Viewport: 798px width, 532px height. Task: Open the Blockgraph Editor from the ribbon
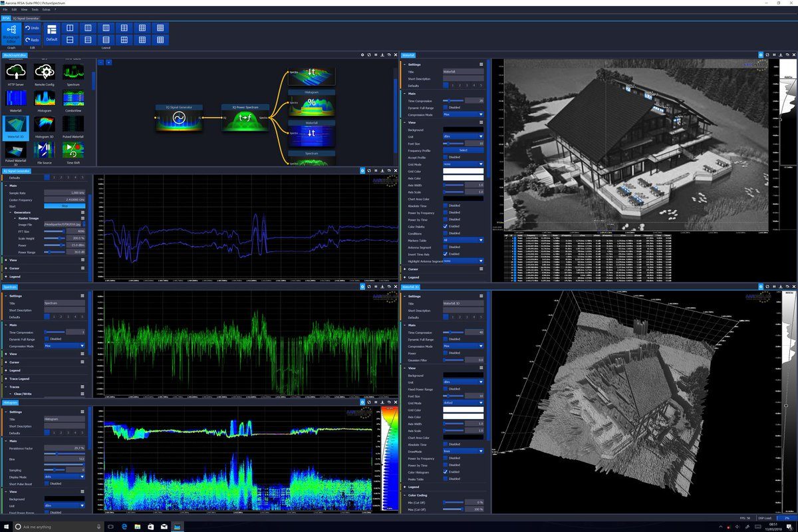click(x=11, y=34)
